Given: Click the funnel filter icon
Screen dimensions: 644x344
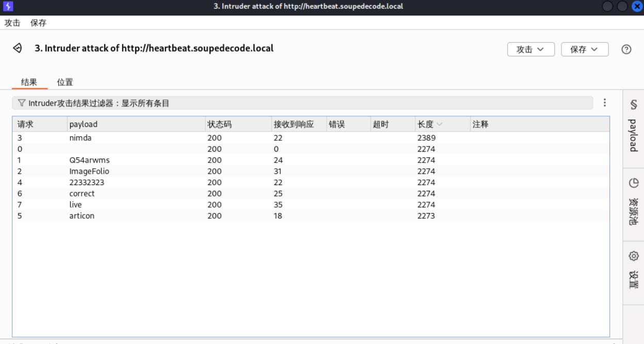Looking at the screenshot, I should coord(21,103).
